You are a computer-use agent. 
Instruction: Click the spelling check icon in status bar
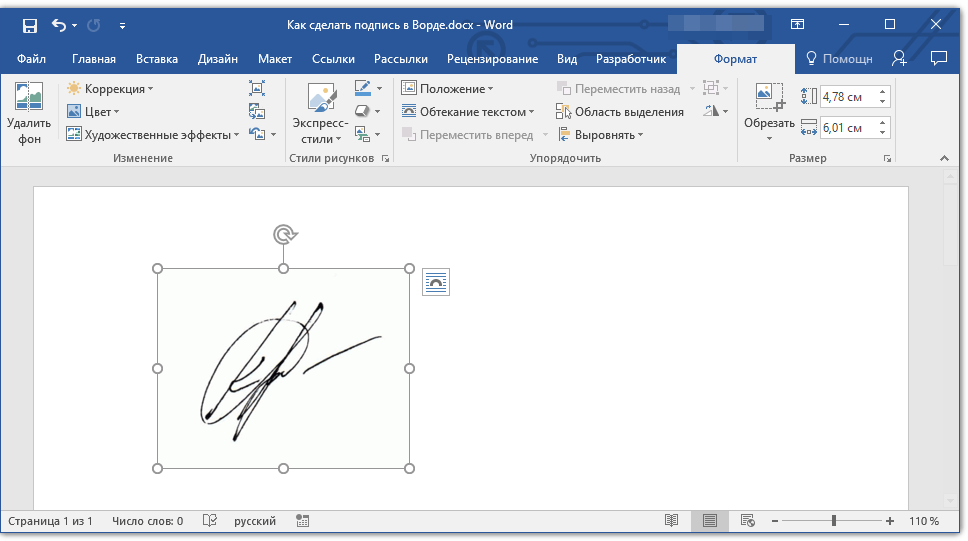pyautogui.click(x=209, y=521)
